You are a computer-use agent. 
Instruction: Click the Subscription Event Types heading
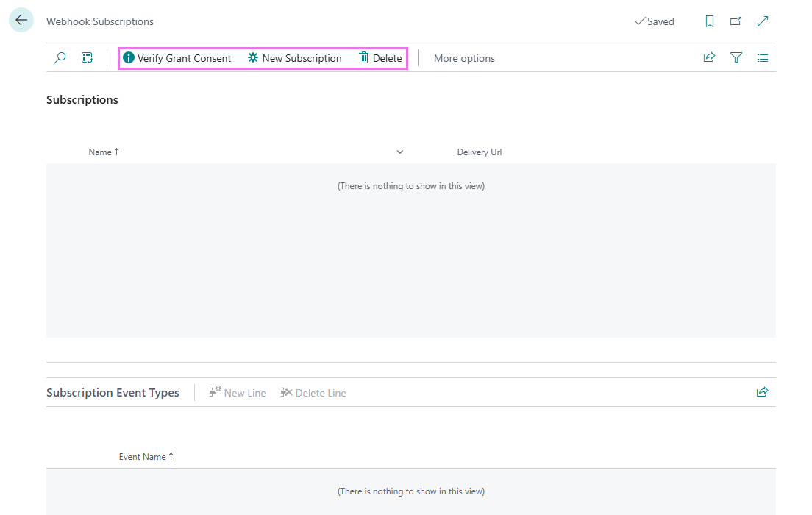pos(113,393)
